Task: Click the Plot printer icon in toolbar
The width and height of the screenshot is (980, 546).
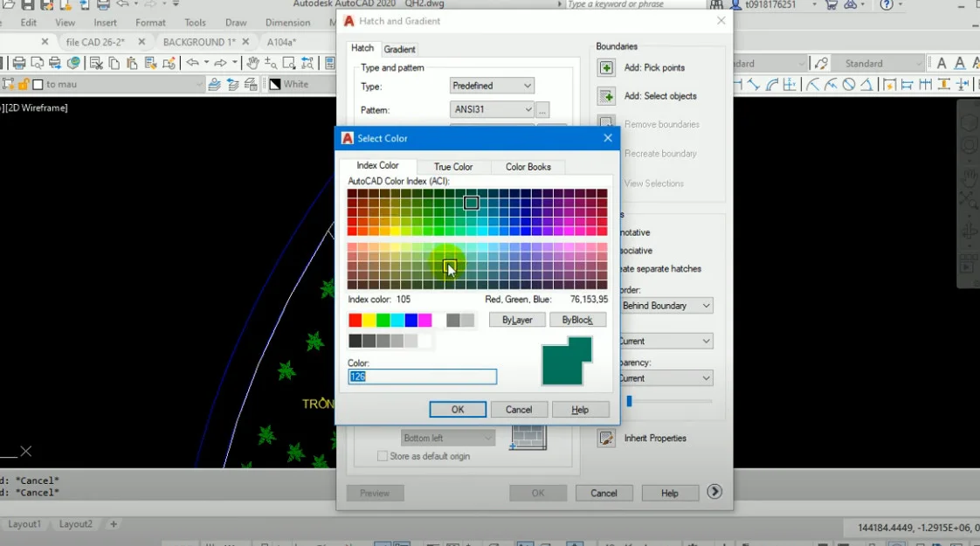Action: 19,63
